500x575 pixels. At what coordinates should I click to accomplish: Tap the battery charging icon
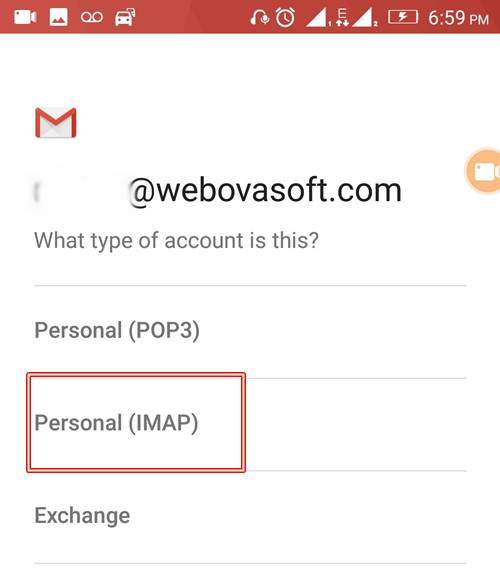(403, 17)
